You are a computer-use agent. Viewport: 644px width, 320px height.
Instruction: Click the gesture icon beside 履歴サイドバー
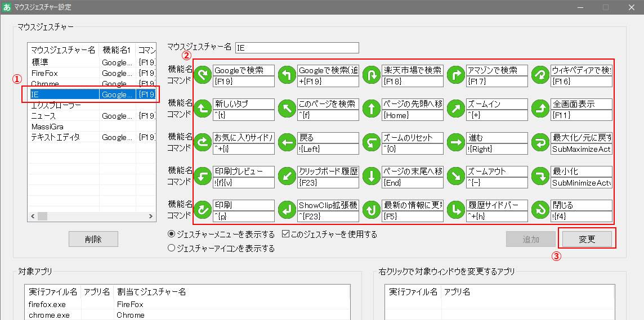click(x=456, y=210)
